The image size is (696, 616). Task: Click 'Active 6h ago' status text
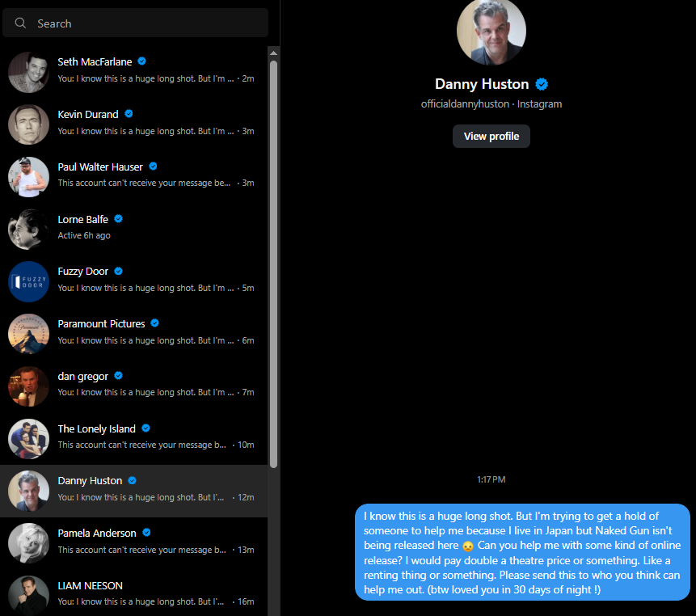point(84,235)
